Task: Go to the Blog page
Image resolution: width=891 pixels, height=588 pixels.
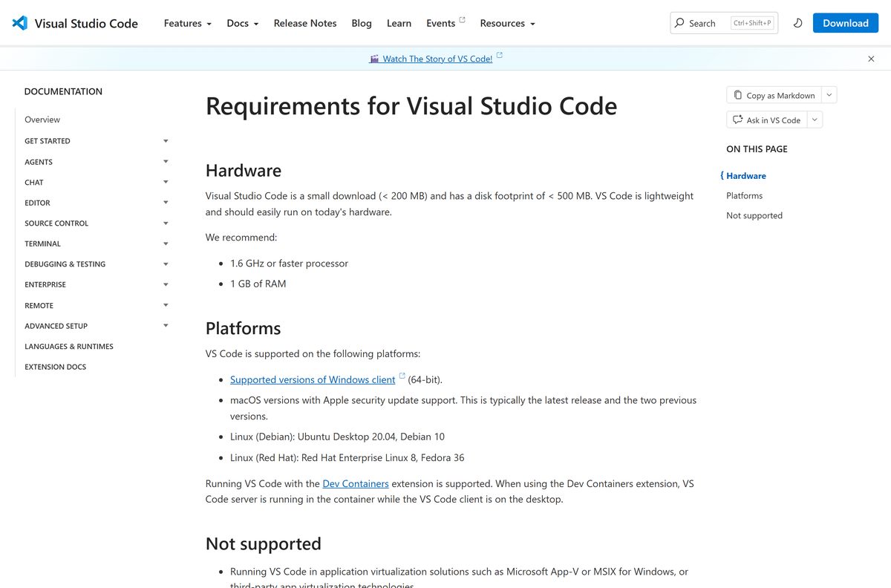Action: [362, 23]
